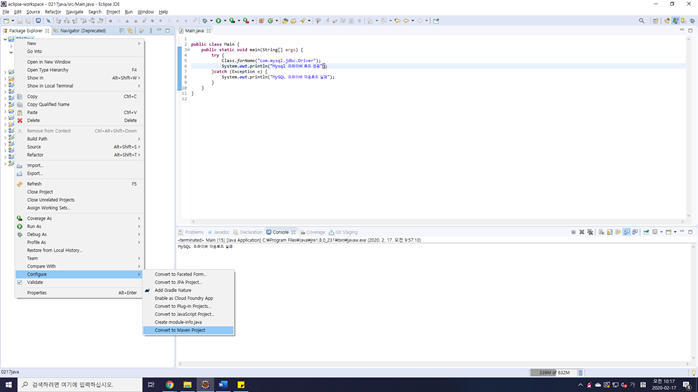Minimize the Package Explorer view
Image resolution: width=698 pixels, height=392 pixels.
(x=159, y=30)
